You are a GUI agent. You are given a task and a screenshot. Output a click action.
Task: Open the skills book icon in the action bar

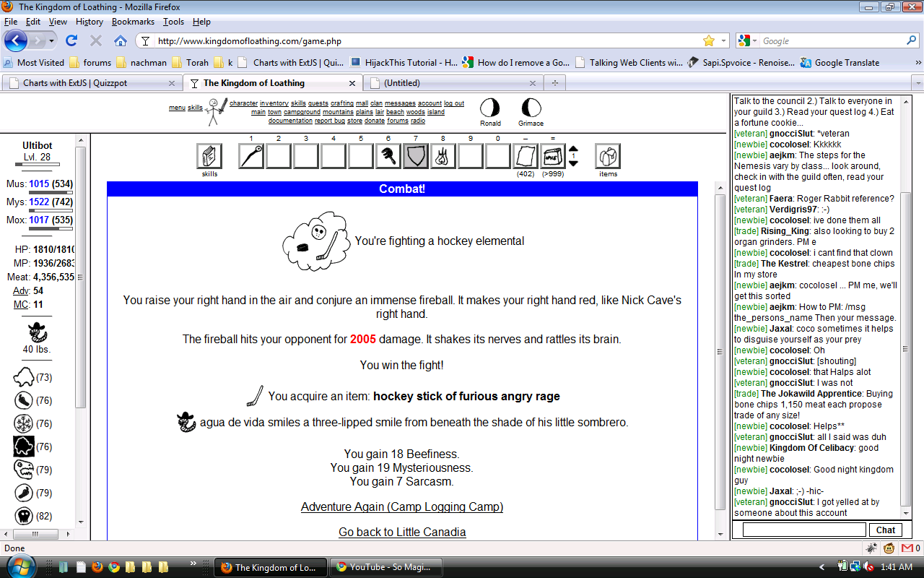[x=209, y=156]
